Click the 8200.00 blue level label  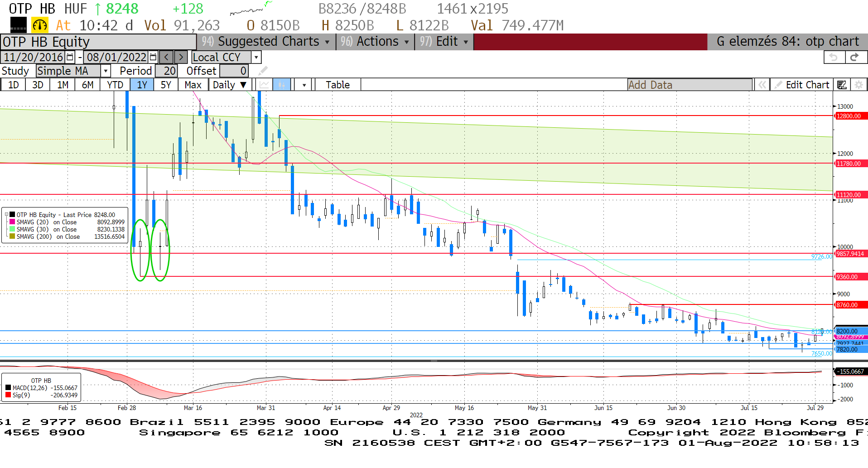(x=851, y=331)
